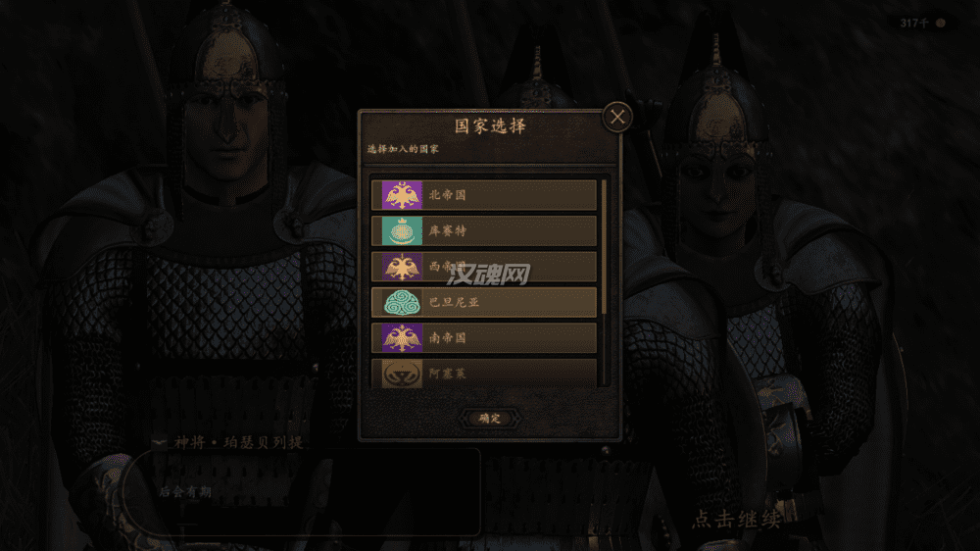Choose the 阿塞莱 kingdom name
The height and width of the screenshot is (551, 980).
[448, 374]
